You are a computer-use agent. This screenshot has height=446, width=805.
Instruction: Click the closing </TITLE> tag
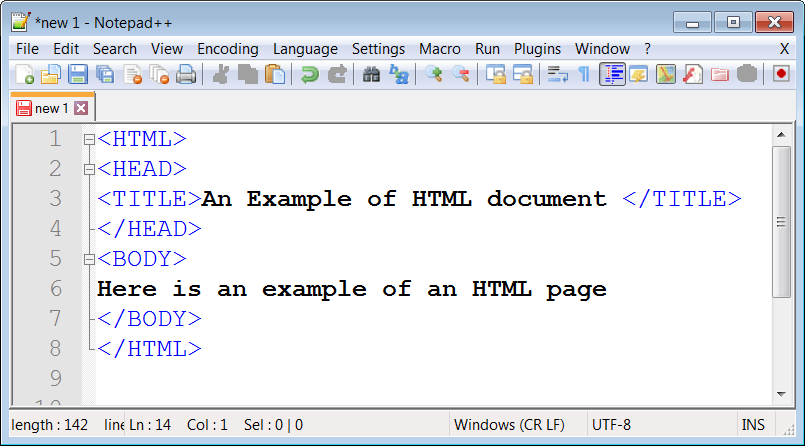(x=682, y=199)
